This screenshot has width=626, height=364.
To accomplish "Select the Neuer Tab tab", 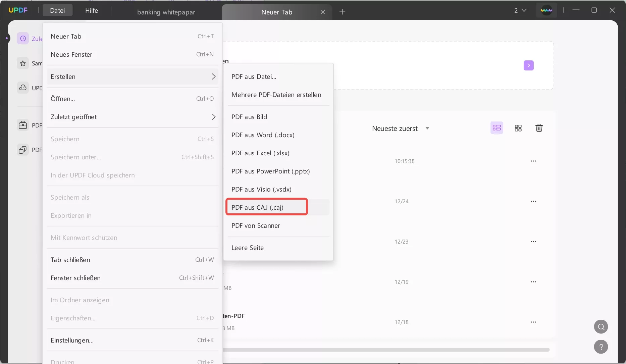I will (x=277, y=12).
